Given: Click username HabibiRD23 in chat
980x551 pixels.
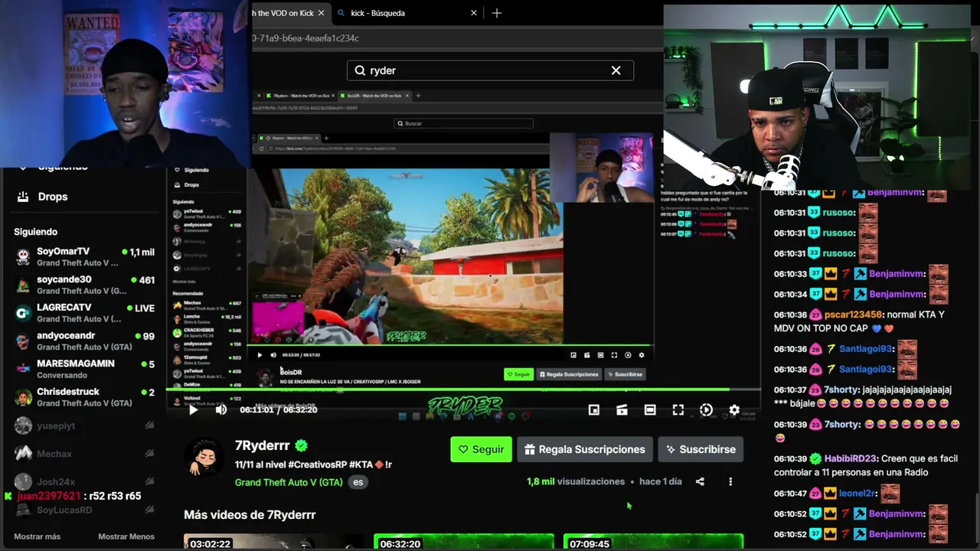Looking at the screenshot, I should (x=851, y=458).
